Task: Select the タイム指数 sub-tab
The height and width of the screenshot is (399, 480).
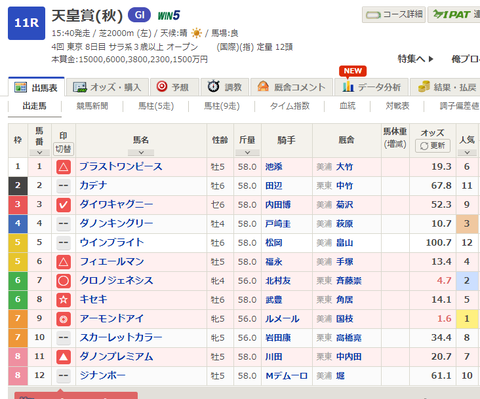Action: pyautogui.click(x=290, y=106)
